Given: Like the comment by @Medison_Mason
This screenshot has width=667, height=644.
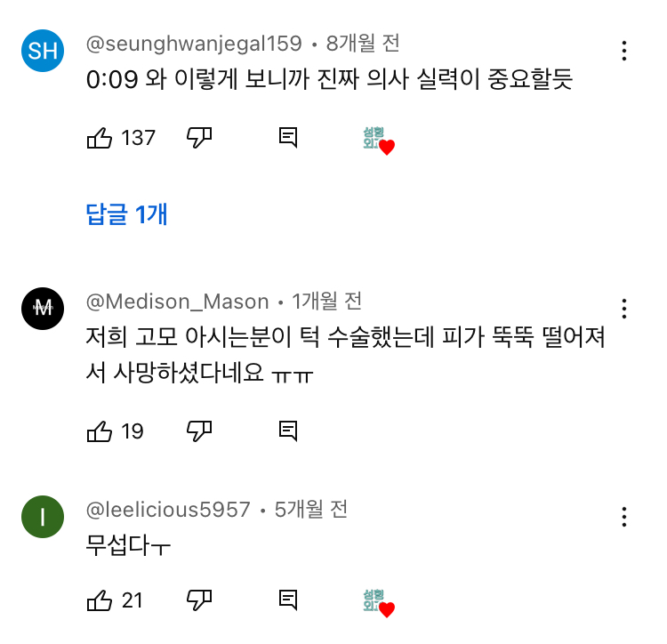Looking at the screenshot, I should pos(100,431).
